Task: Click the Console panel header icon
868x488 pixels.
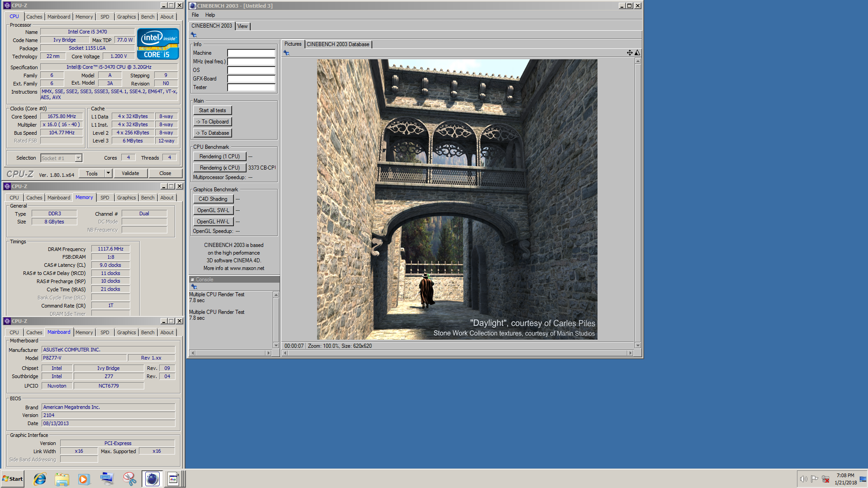Action: (x=192, y=280)
